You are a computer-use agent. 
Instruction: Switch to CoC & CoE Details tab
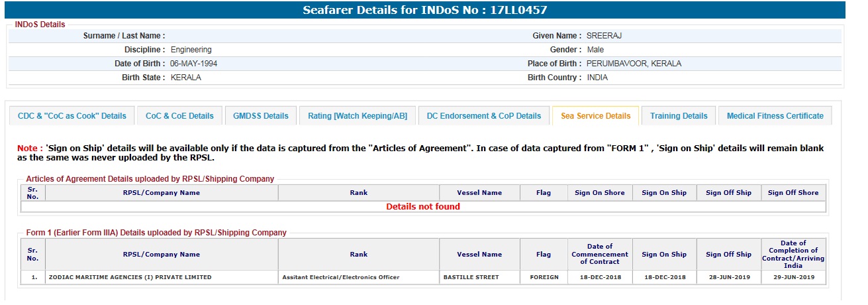(179, 116)
